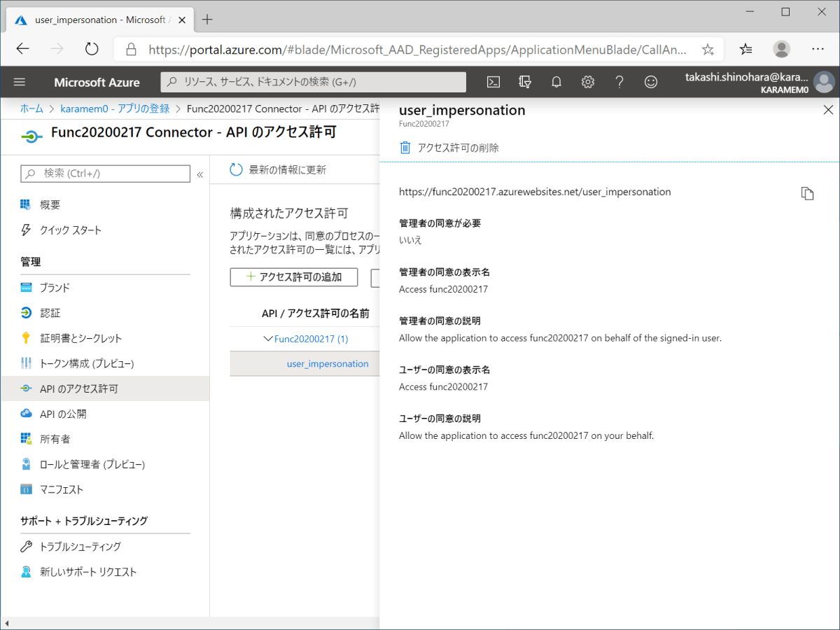
Task: Focus the left menu 検索 (Ctrl+/) box
Action: click(106, 174)
